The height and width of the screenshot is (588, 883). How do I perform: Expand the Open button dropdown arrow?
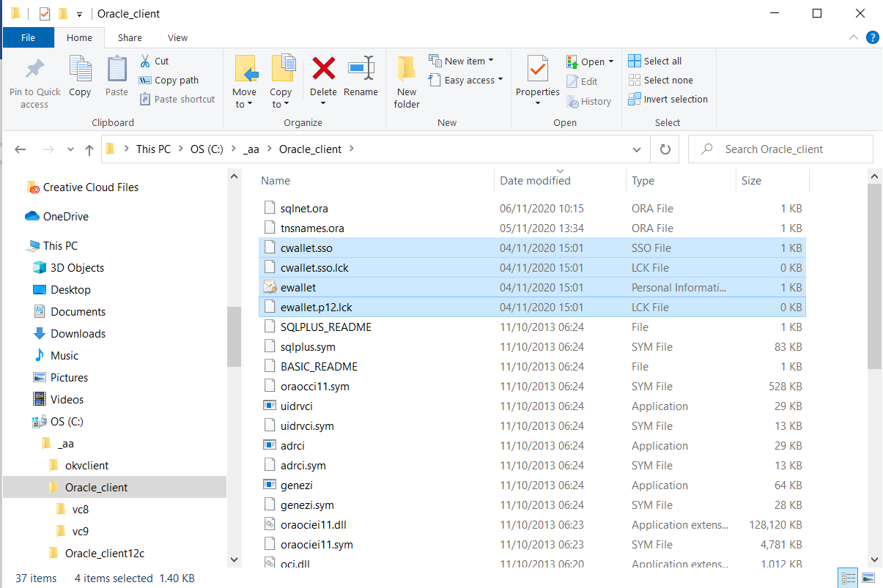(x=611, y=62)
